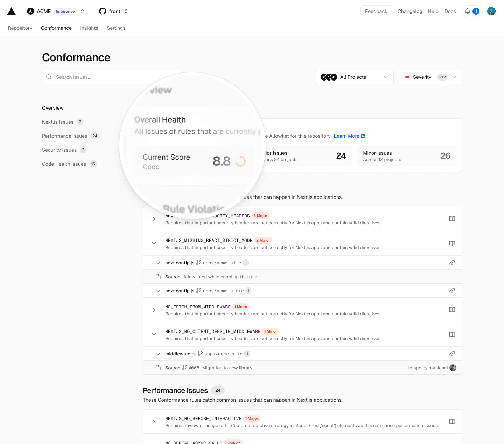The image size is (504, 444).
Task: Open docs book icon for NO_FETCH_FROM_MIDDLEWARE
Action: tap(452, 310)
